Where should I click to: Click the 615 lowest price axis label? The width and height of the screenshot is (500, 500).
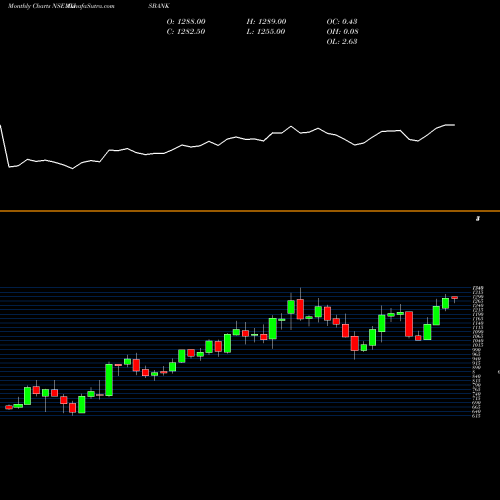click(477, 416)
